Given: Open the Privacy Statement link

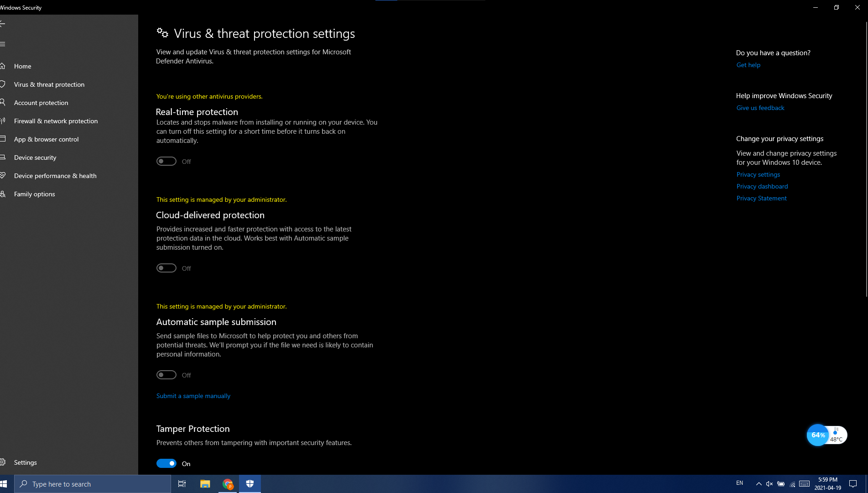Looking at the screenshot, I should pos(761,198).
